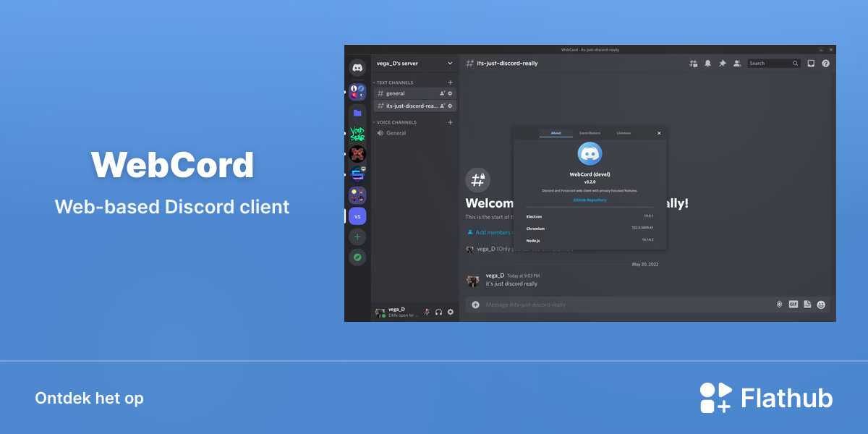Screen dimensions: 868x434
Task: Click the message "it's just discord really"
Action: pyautogui.click(x=511, y=284)
